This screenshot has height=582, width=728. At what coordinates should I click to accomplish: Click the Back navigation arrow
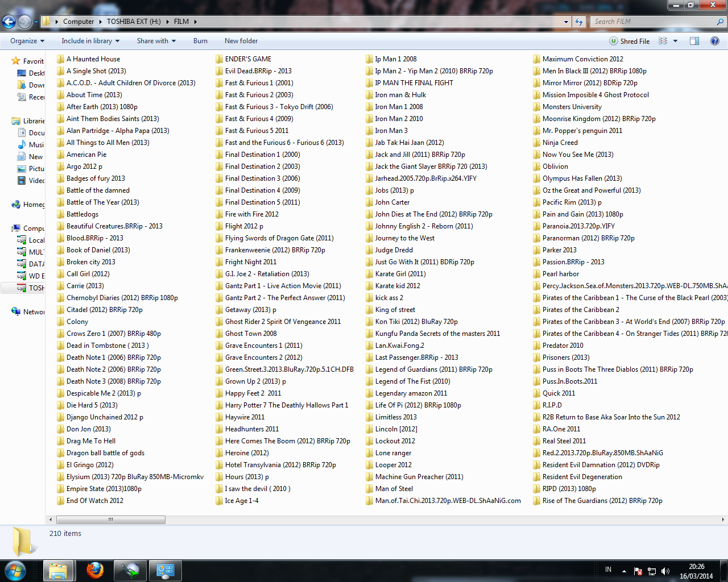click(x=9, y=22)
